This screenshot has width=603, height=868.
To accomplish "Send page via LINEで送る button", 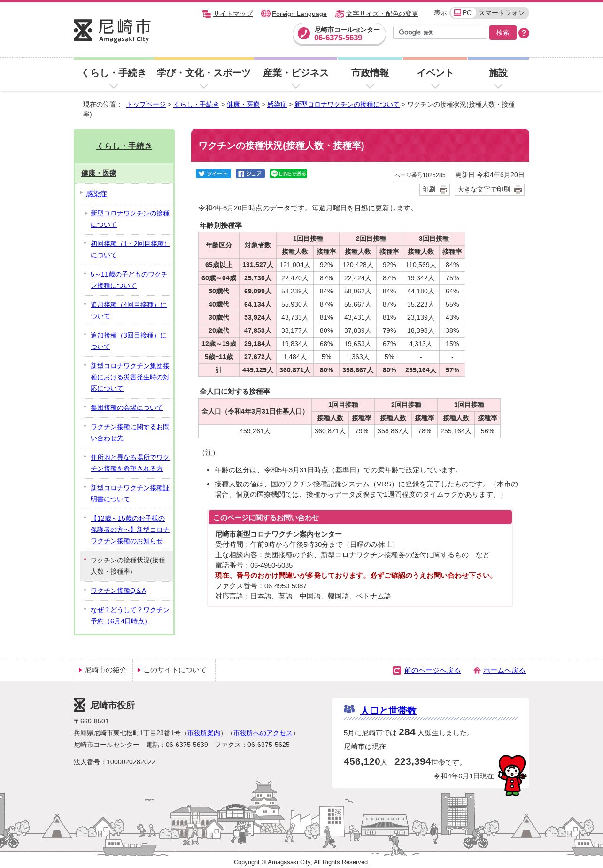I will coord(288,174).
